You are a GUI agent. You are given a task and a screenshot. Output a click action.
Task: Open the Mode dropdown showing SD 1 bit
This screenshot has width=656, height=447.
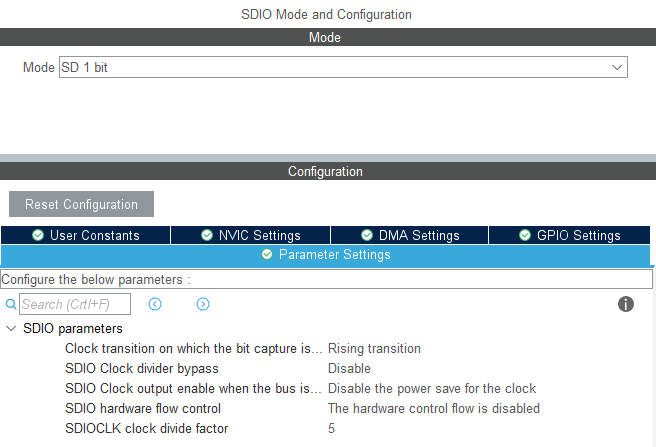point(343,67)
